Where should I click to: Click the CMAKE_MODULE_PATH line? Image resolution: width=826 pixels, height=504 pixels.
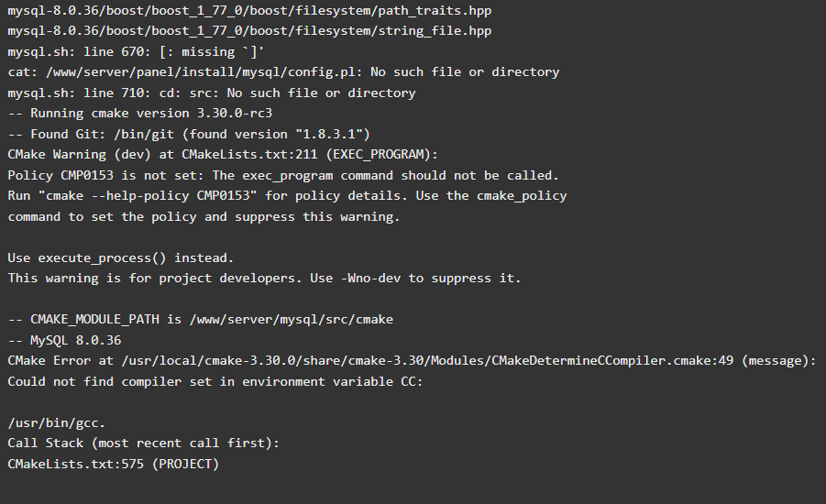[x=200, y=320]
